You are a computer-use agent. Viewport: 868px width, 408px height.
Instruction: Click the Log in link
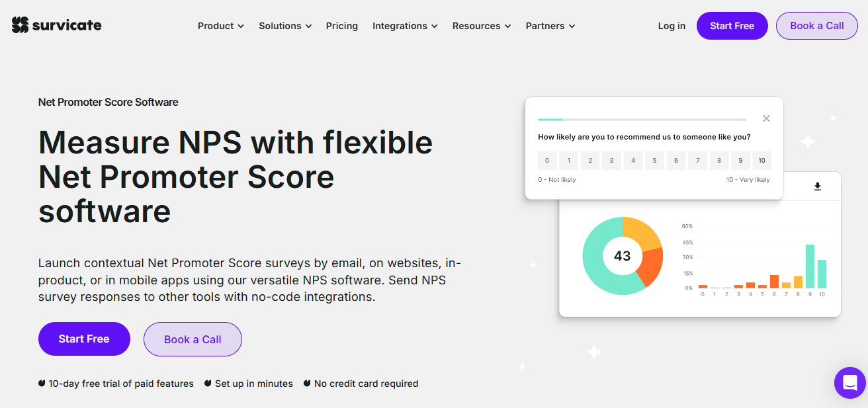(671, 26)
